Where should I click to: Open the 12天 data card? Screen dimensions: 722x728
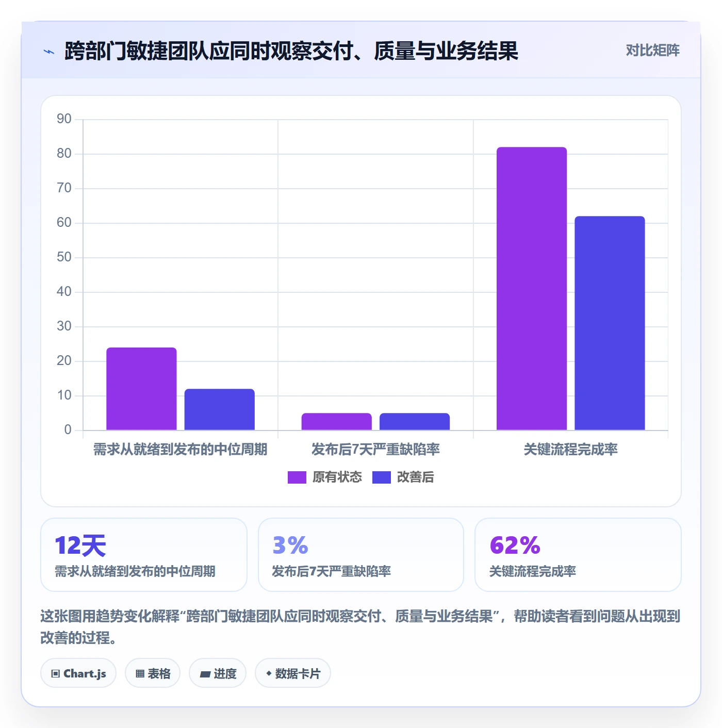coord(144,555)
